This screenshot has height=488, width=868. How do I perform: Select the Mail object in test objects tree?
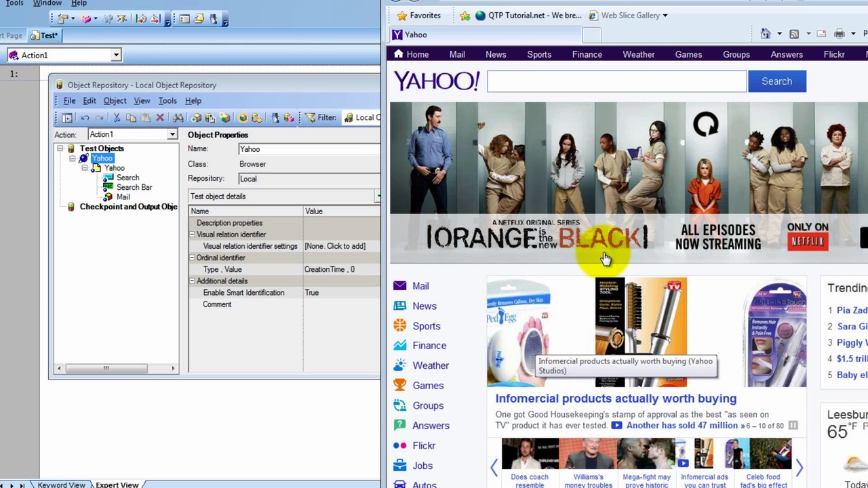pyautogui.click(x=123, y=197)
